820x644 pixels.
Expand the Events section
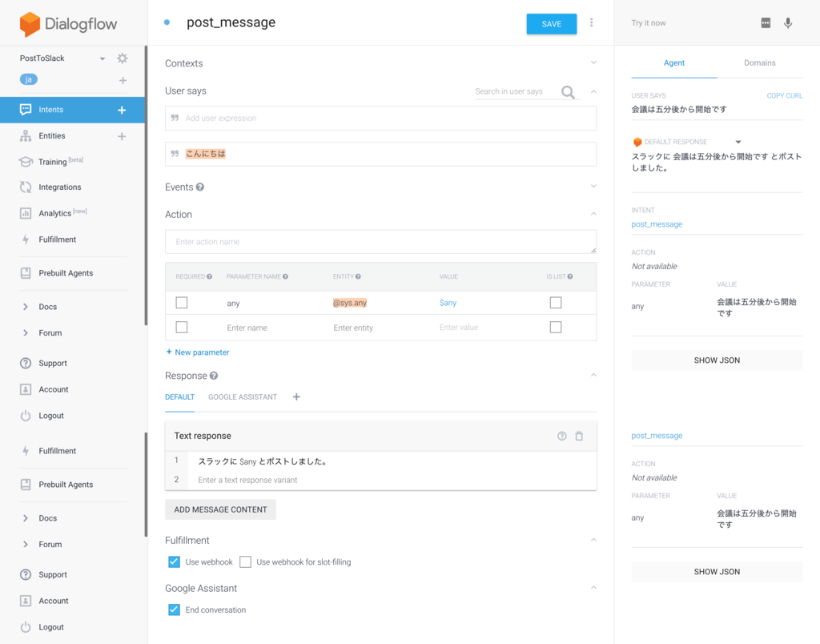point(593,187)
